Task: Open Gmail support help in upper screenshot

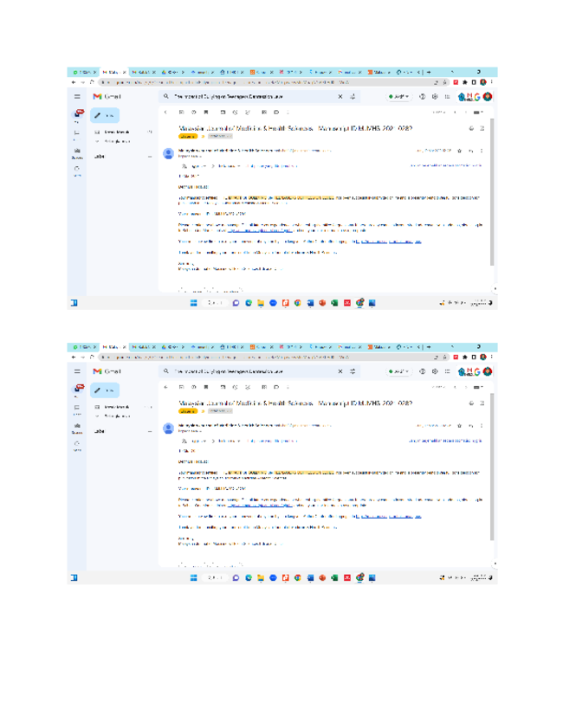Action: pos(423,97)
